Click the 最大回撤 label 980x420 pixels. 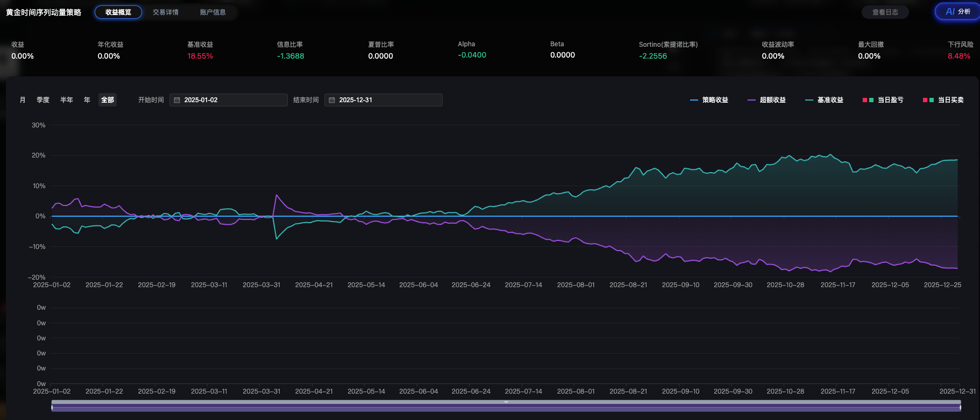(871, 45)
